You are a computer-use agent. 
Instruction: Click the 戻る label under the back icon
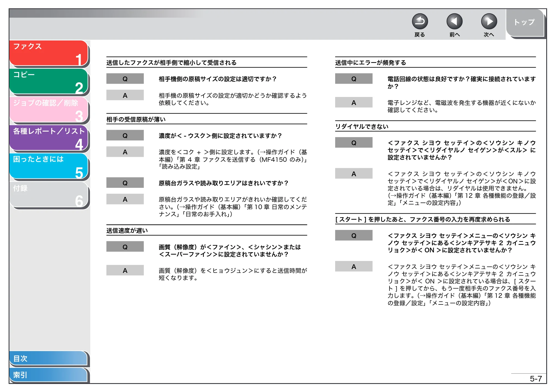(420, 35)
